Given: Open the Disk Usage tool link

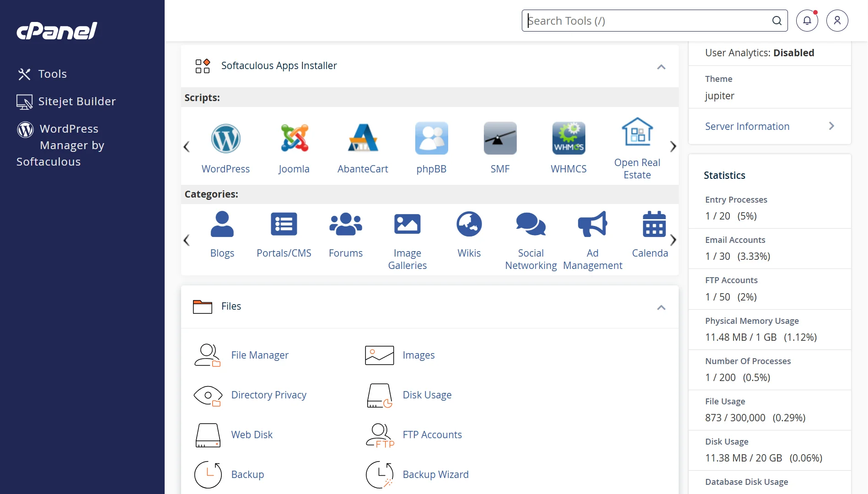Looking at the screenshot, I should (427, 395).
